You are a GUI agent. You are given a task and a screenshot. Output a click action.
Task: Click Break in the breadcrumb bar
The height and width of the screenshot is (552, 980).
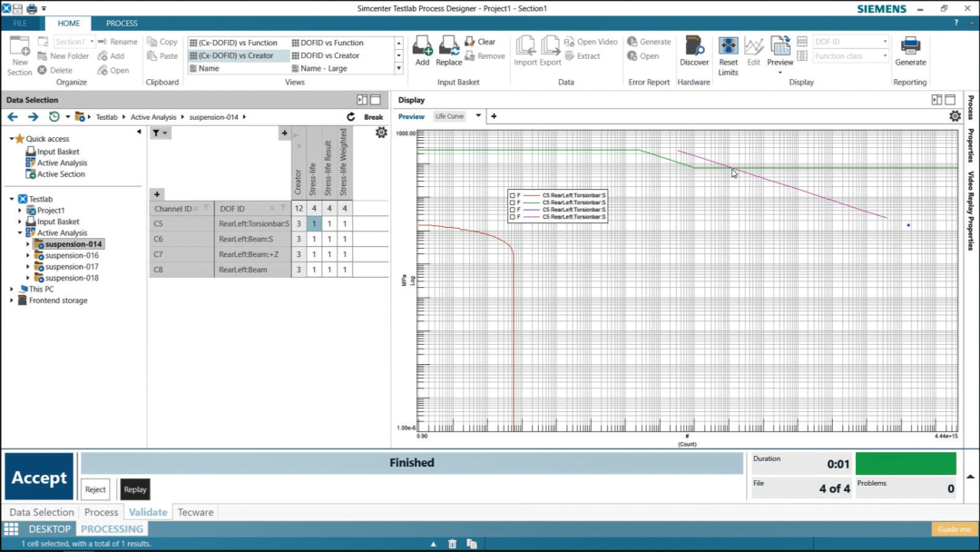click(x=373, y=117)
